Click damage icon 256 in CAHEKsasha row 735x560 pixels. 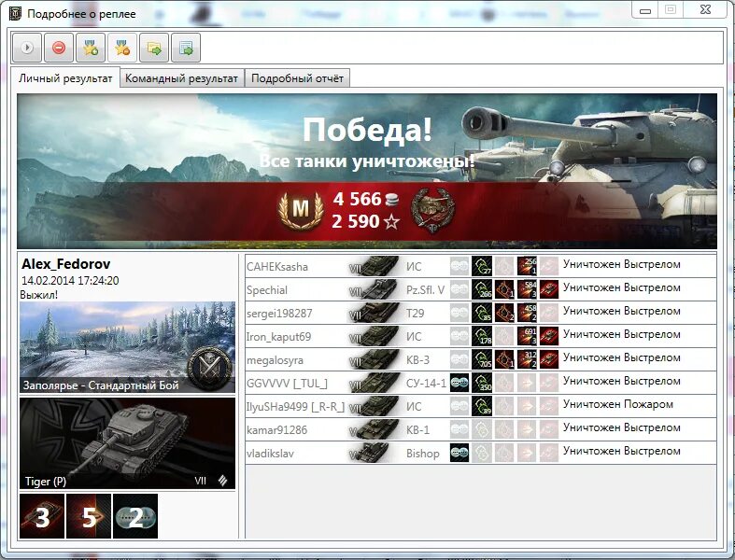[527, 266]
